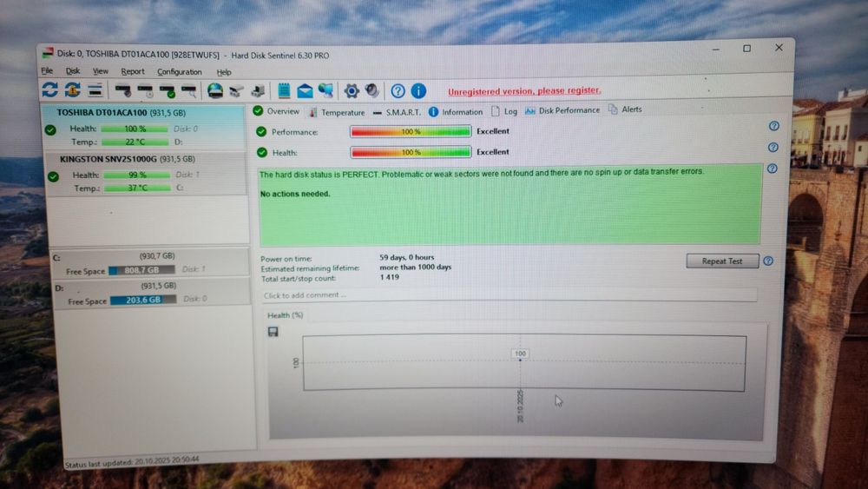Click the disk icon with clock badge
Screen dimensions: 868x489
point(146,90)
